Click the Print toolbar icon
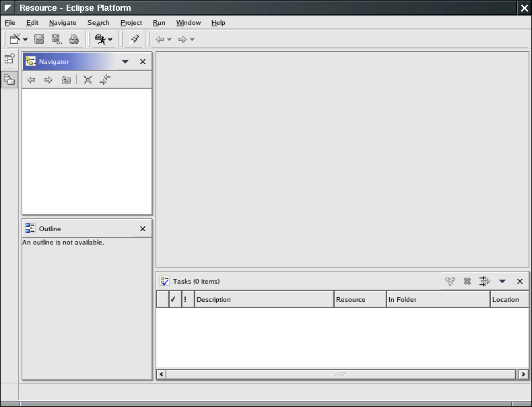The image size is (532, 407). click(x=74, y=39)
